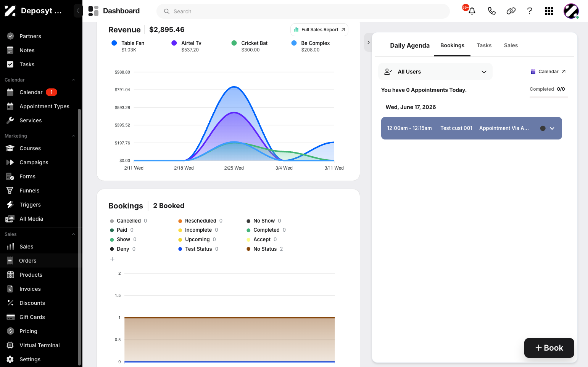Toggle the Test Status bookings legend

click(198, 249)
